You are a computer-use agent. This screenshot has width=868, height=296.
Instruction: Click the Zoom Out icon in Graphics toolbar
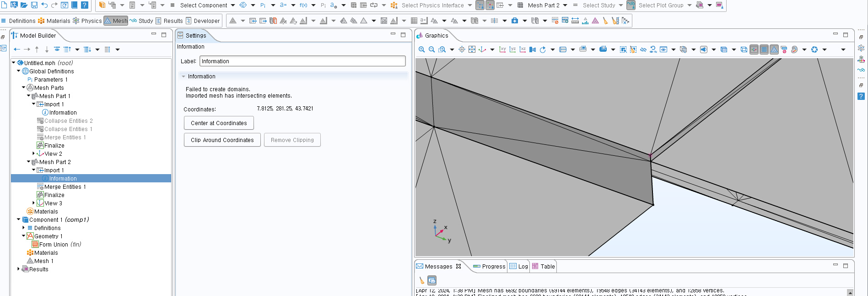pyautogui.click(x=431, y=49)
